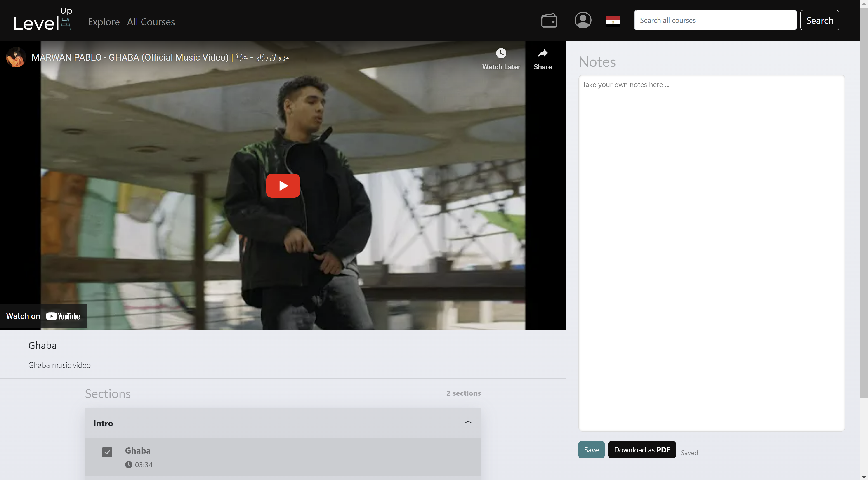Focus the Search all courses field
868x480 pixels.
click(x=715, y=20)
